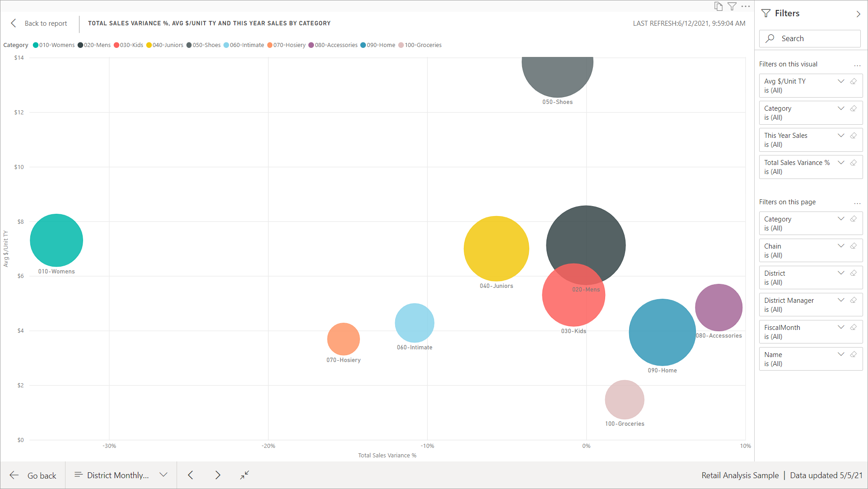Click Go back button at bottom
The image size is (868, 489).
tap(33, 475)
